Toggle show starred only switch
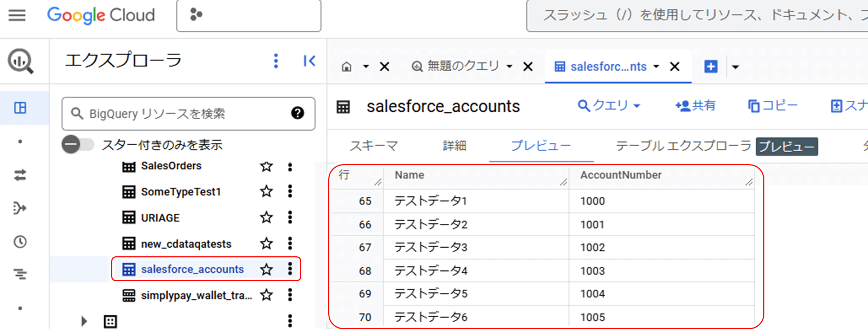This screenshot has width=868, height=334. [x=78, y=145]
